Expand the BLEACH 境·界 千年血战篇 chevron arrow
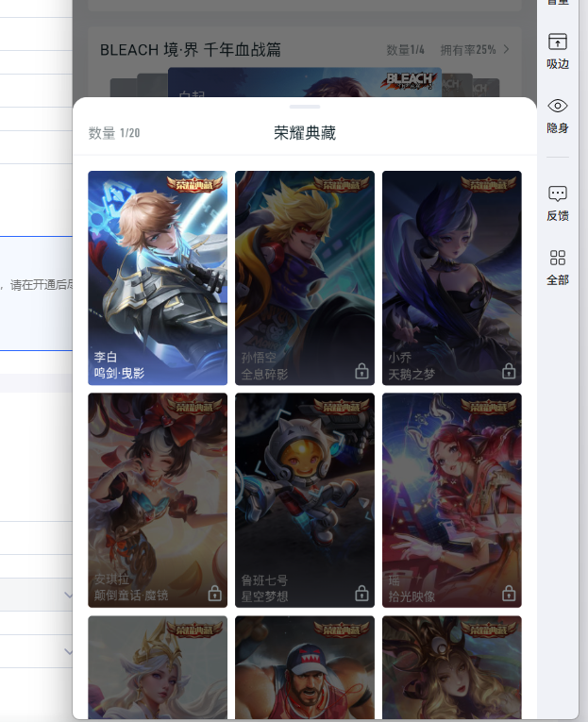The height and width of the screenshot is (722, 588). 506,49
